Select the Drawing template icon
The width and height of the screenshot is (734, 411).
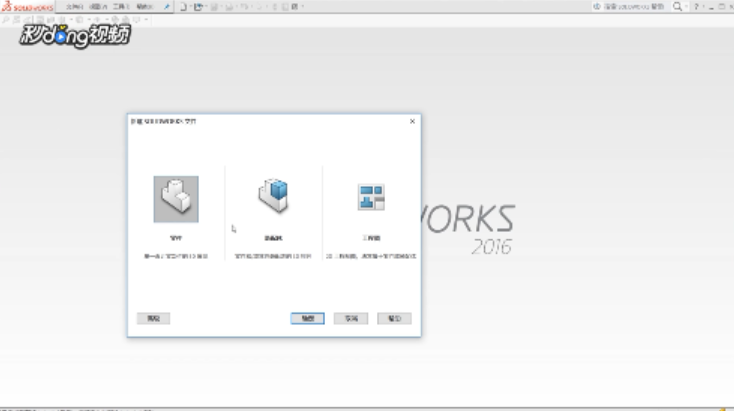[371, 197]
